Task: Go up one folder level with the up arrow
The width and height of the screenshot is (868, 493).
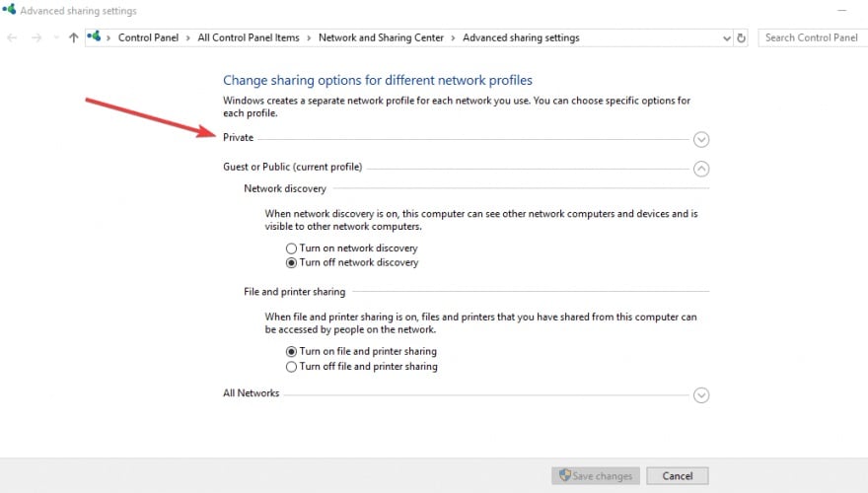Action: (x=73, y=37)
